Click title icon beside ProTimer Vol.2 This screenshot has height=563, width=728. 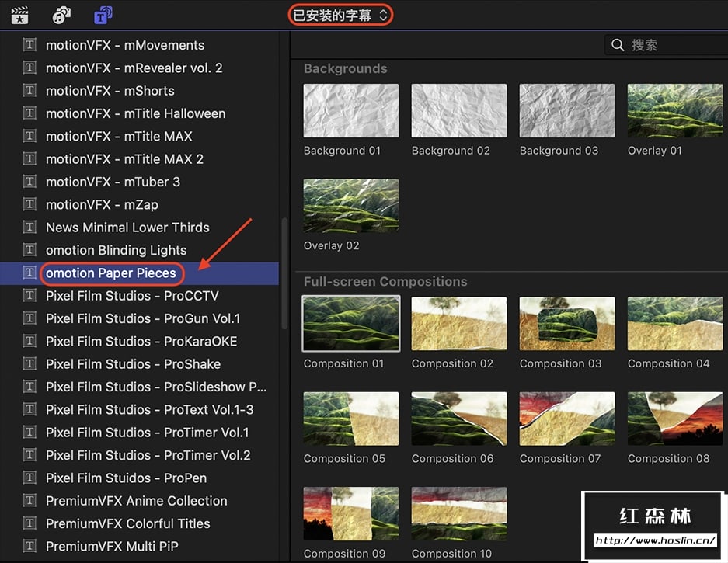30,455
